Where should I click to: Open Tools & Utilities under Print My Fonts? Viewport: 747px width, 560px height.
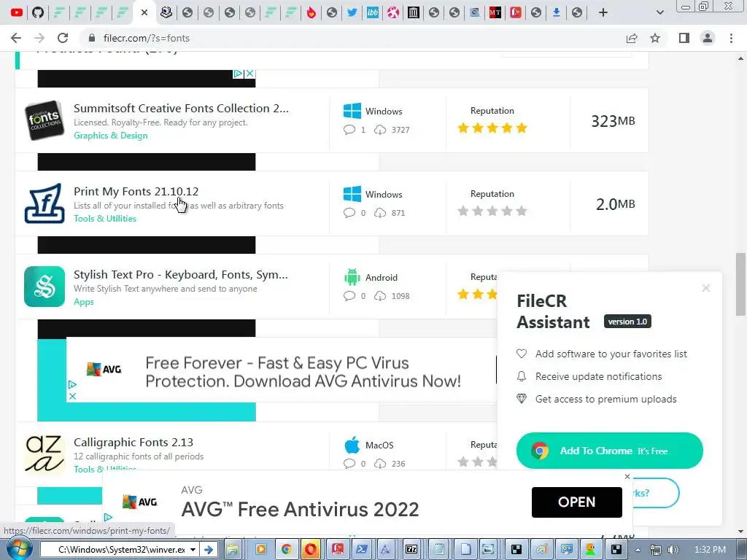pyautogui.click(x=105, y=219)
